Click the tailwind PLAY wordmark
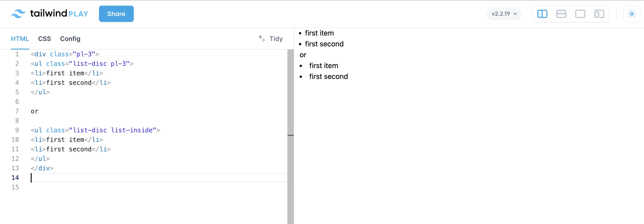 [x=59, y=13]
